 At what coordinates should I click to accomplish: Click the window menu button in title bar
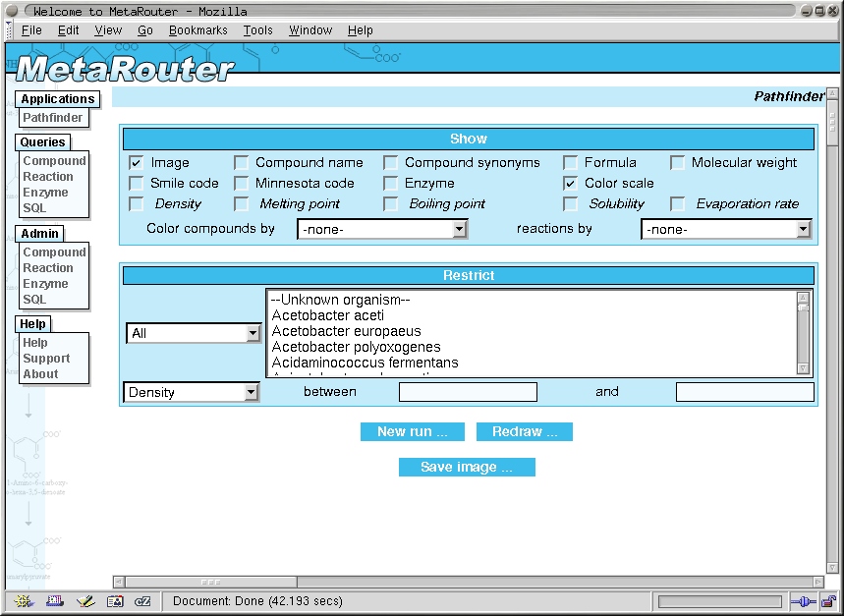coord(12,10)
